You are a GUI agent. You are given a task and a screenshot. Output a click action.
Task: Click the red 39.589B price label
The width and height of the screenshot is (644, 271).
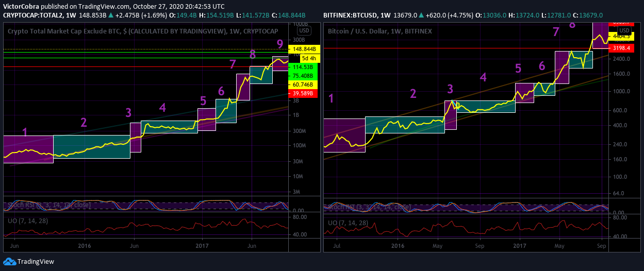tap(303, 93)
